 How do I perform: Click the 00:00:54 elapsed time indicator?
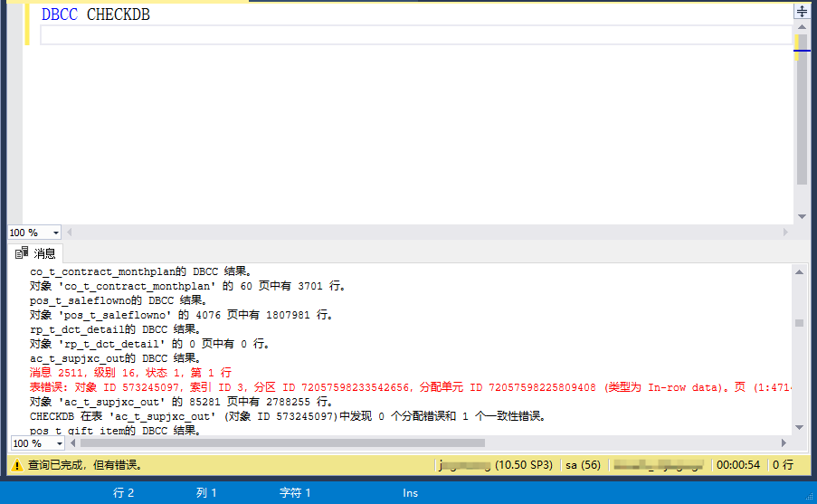pyautogui.click(x=737, y=465)
